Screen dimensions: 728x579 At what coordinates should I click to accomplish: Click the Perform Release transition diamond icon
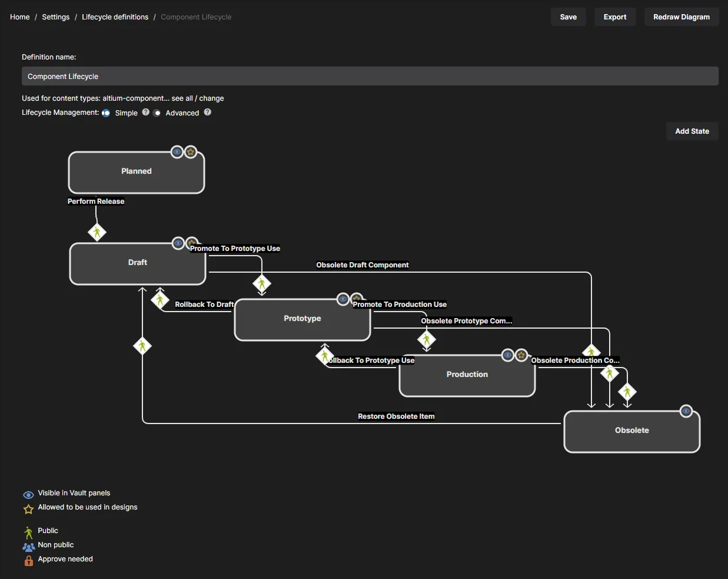click(97, 232)
